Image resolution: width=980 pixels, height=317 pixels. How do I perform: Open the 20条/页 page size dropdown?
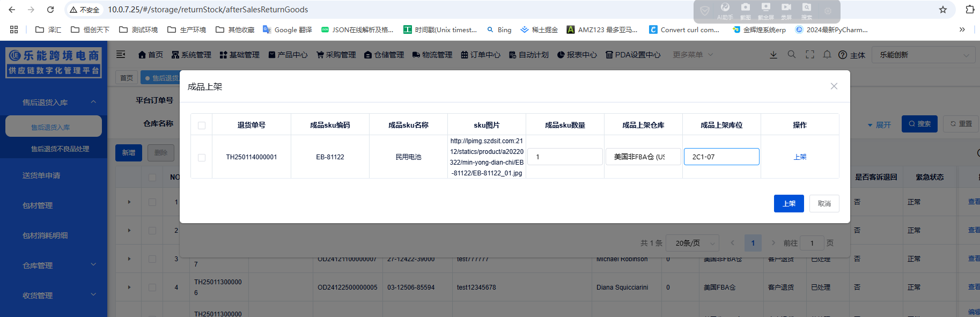(x=694, y=243)
